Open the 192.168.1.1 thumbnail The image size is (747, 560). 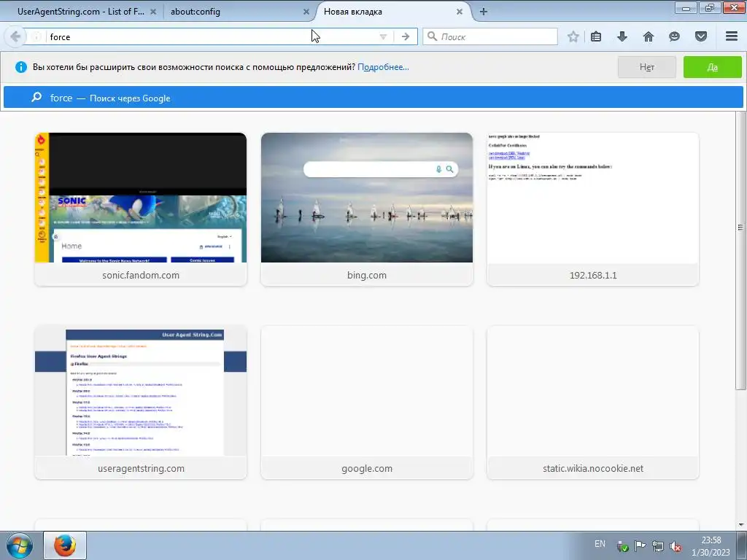pyautogui.click(x=593, y=209)
